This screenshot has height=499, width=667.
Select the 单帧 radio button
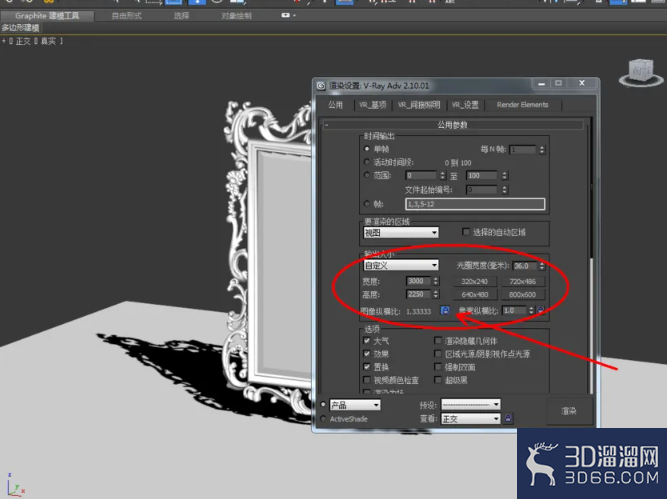tap(367, 148)
